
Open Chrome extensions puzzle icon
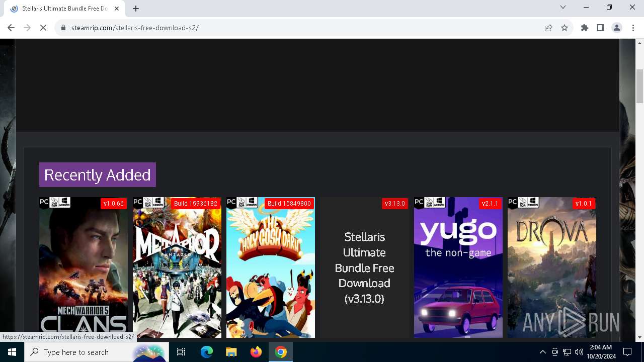pos(585,28)
